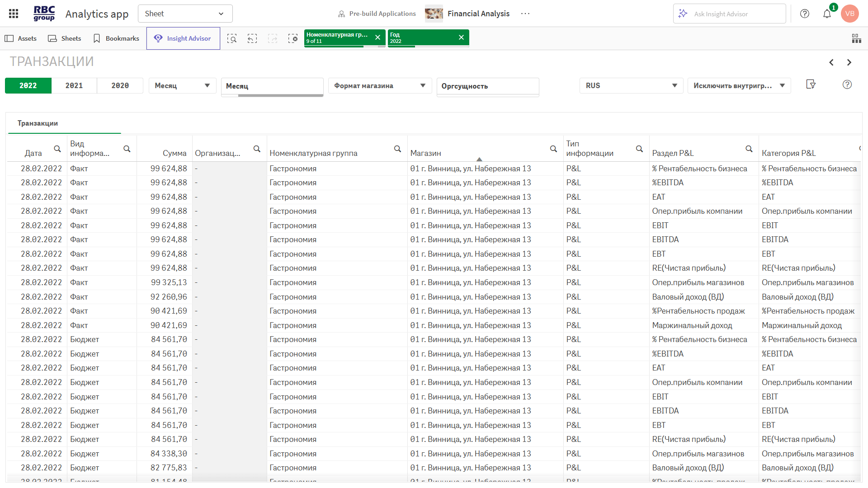Select the 2020 year button
Viewport: 868px width, 488px height.
point(120,86)
